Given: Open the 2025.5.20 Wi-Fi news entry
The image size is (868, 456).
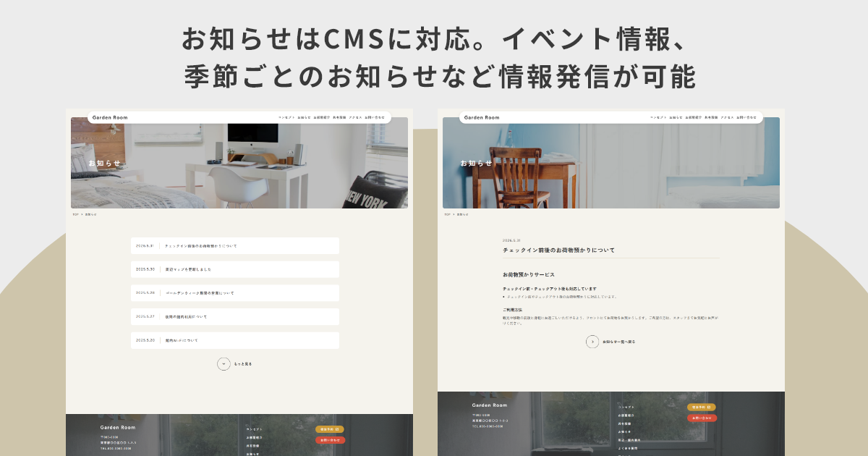Looking at the screenshot, I should coord(235,340).
